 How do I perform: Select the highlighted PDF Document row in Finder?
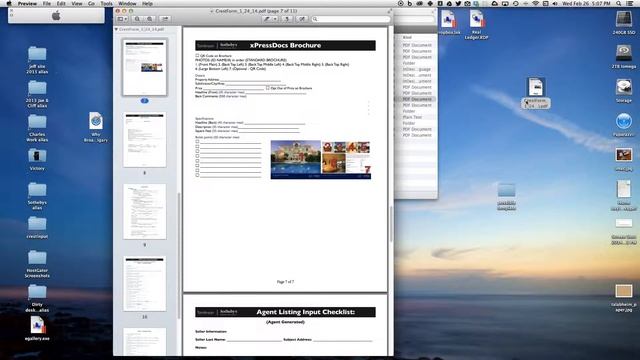(x=416, y=99)
